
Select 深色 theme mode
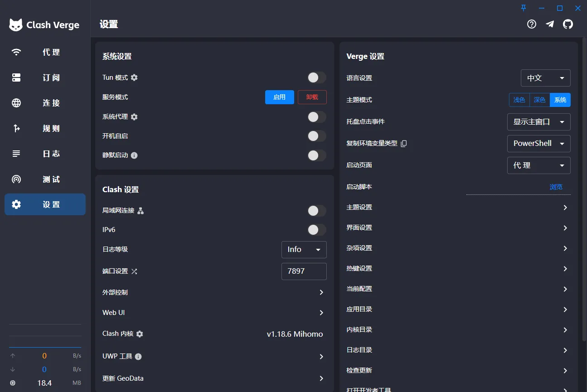click(x=540, y=100)
